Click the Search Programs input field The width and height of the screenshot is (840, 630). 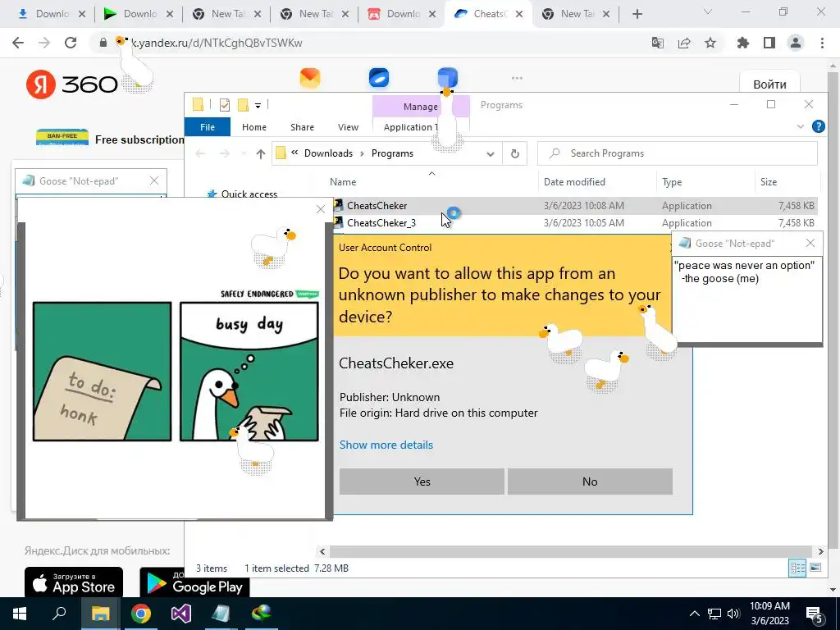pos(677,153)
